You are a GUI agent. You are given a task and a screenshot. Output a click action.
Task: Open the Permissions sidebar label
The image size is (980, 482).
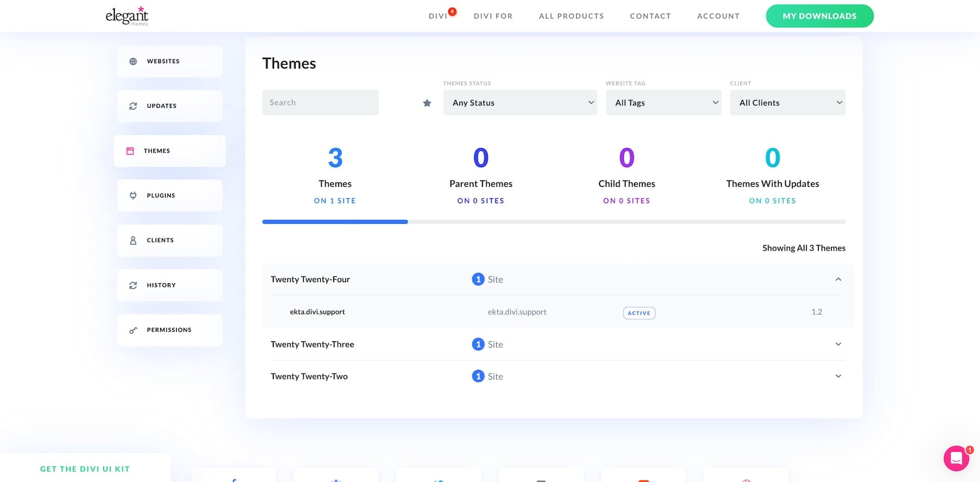[x=169, y=330]
